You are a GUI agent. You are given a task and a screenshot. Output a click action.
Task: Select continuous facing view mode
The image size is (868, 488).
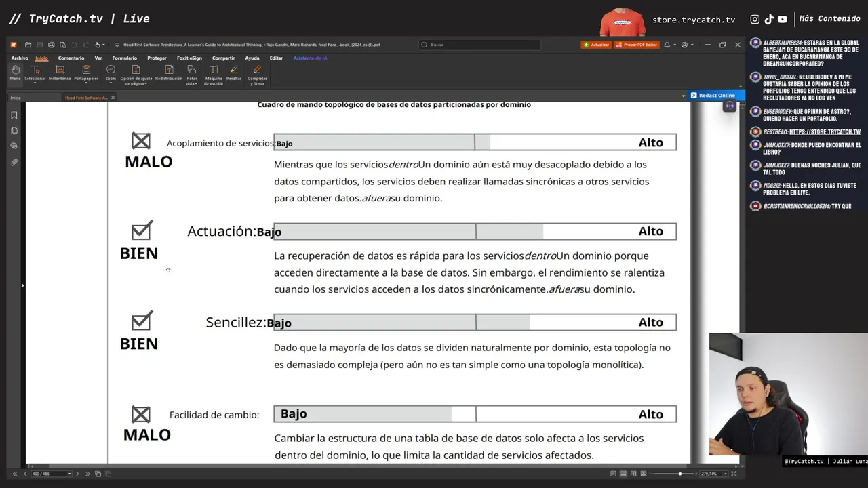(x=644, y=474)
